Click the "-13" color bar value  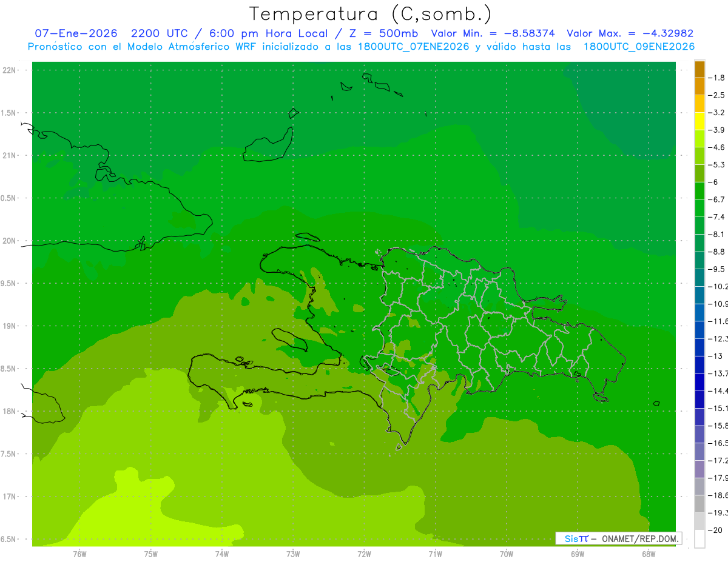click(716, 356)
